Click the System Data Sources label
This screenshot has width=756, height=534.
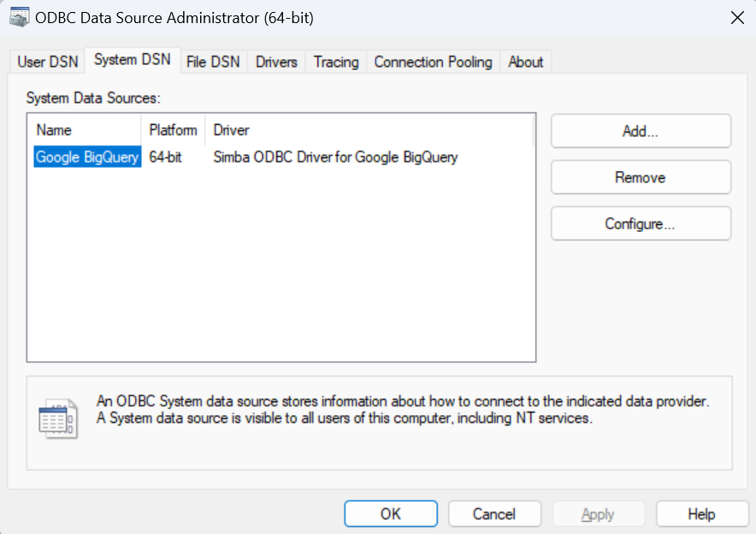pyautogui.click(x=93, y=98)
